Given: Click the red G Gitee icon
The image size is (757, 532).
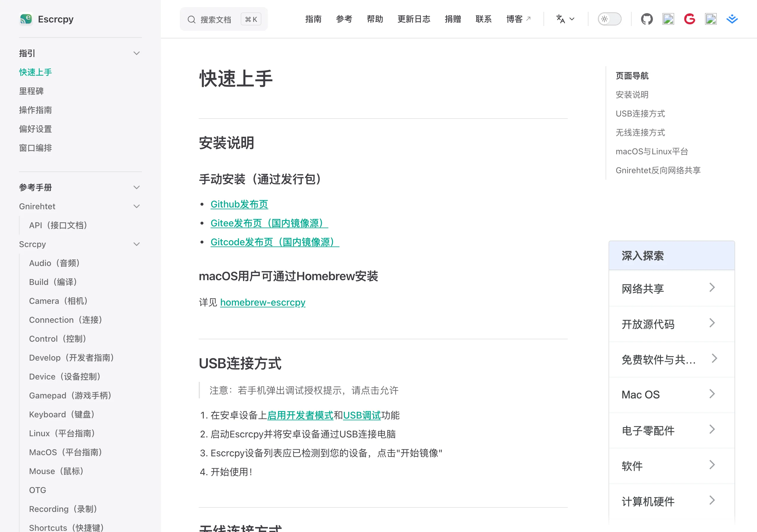Looking at the screenshot, I should click(689, 19).
